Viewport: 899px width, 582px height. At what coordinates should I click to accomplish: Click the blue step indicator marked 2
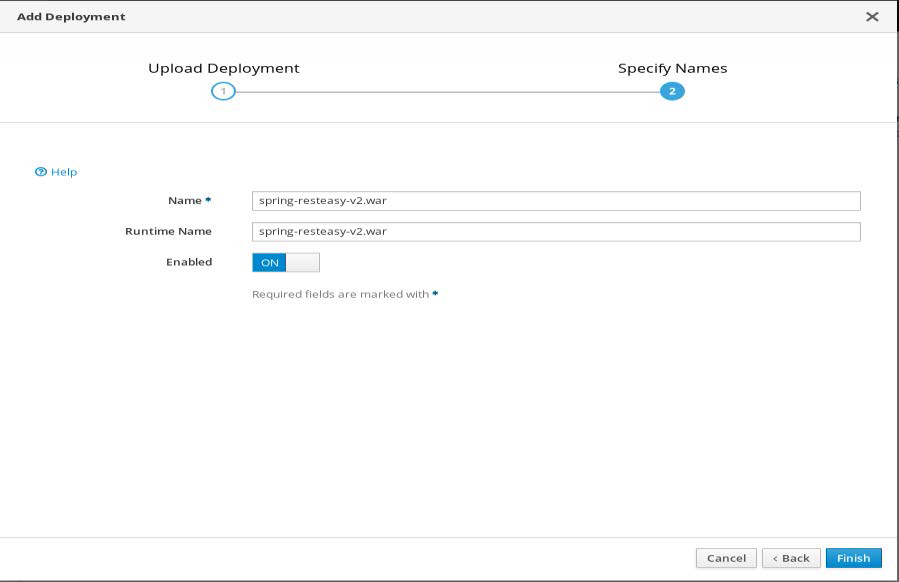coord(671,90)
